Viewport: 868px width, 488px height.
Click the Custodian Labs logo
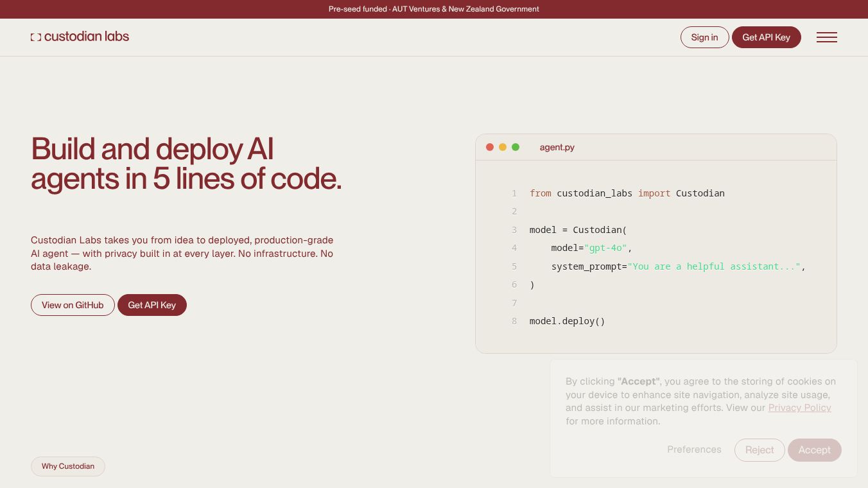[80, 37]
